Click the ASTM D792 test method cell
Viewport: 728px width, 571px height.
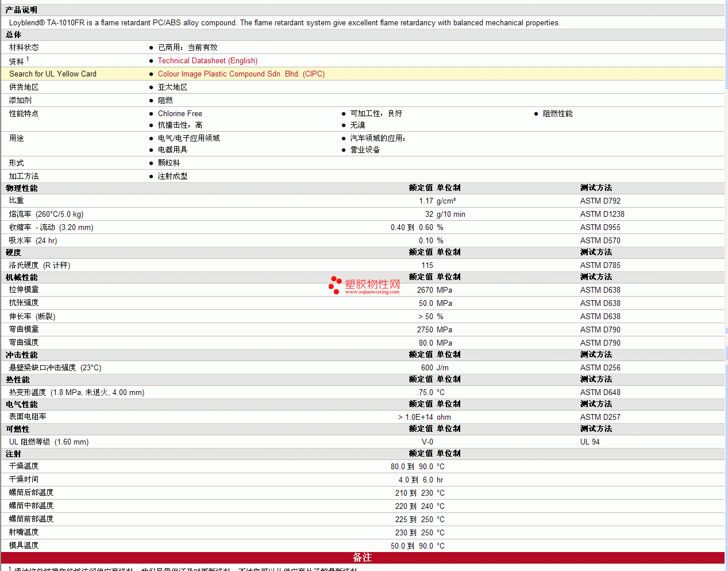pos(600,201)
